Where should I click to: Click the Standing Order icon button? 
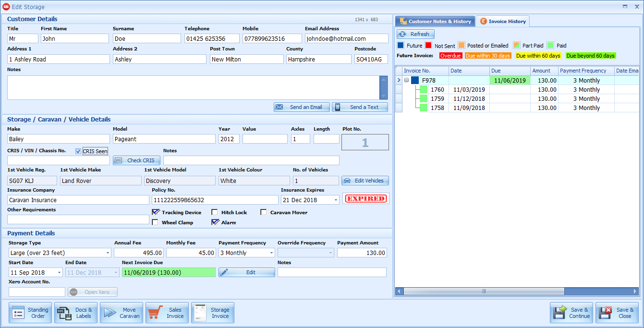pyautogui.click(x=30, y=313)
